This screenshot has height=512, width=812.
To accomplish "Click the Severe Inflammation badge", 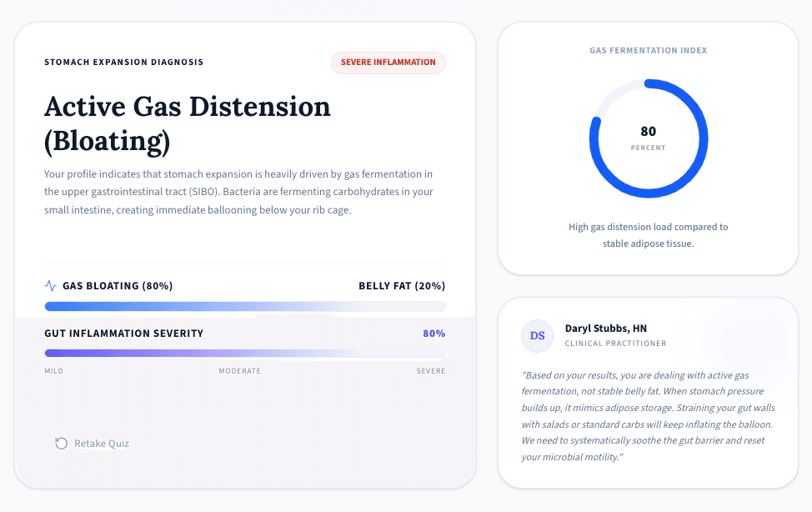I will tap(388, 63).
